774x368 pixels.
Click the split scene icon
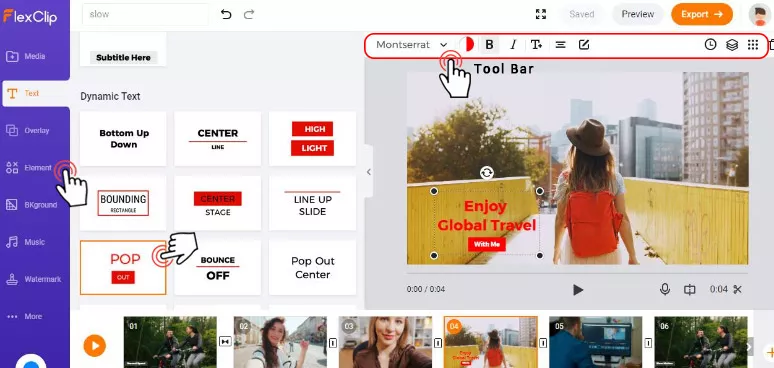pos(690,290)
